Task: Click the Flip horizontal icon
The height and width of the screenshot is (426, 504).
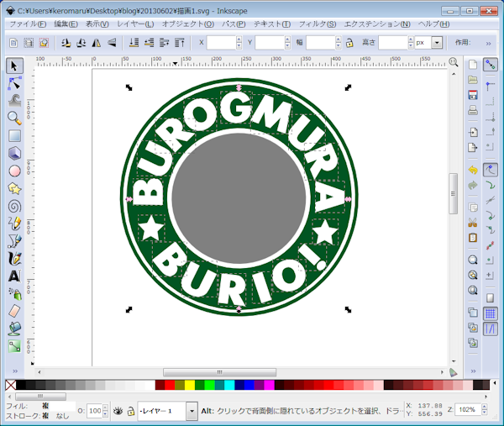Action: pos(97,43)
